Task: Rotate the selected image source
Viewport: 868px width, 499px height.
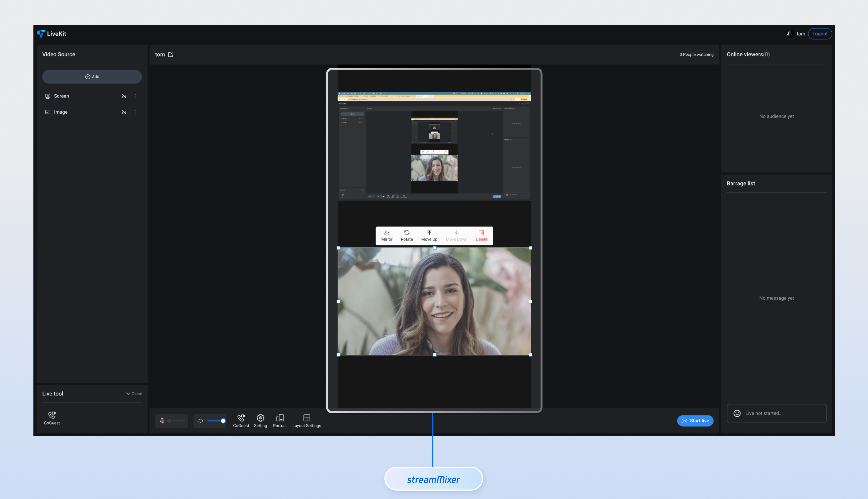Action: coord(406,235)
